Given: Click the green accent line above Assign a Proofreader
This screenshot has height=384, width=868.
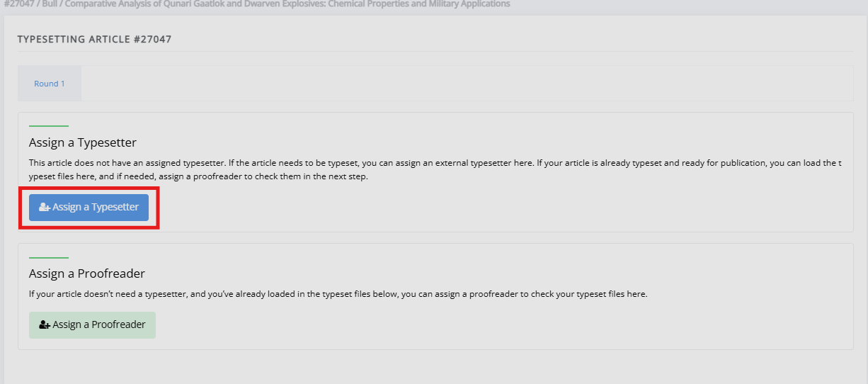Looking at the screenshot, I should [49, 257].
